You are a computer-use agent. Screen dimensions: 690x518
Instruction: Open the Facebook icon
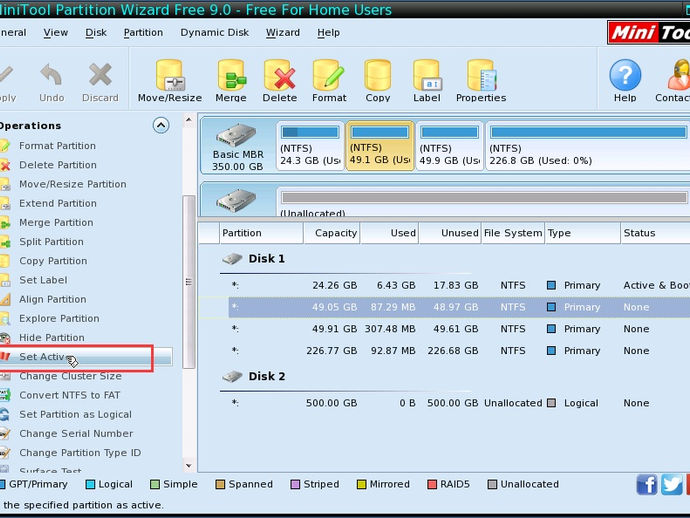tap(646, 485)
